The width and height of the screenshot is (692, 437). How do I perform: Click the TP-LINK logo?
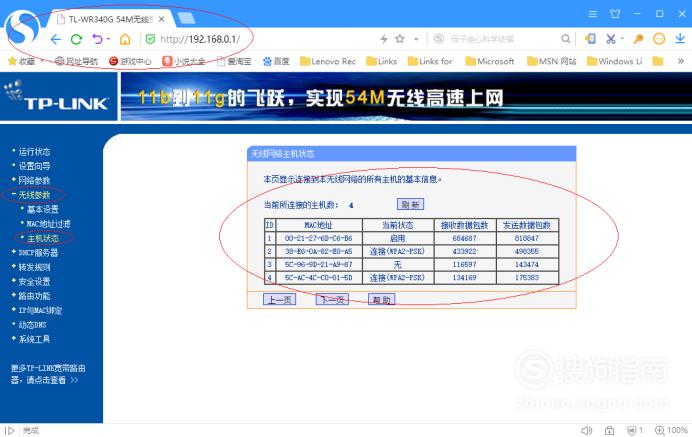tap(57, 96)
